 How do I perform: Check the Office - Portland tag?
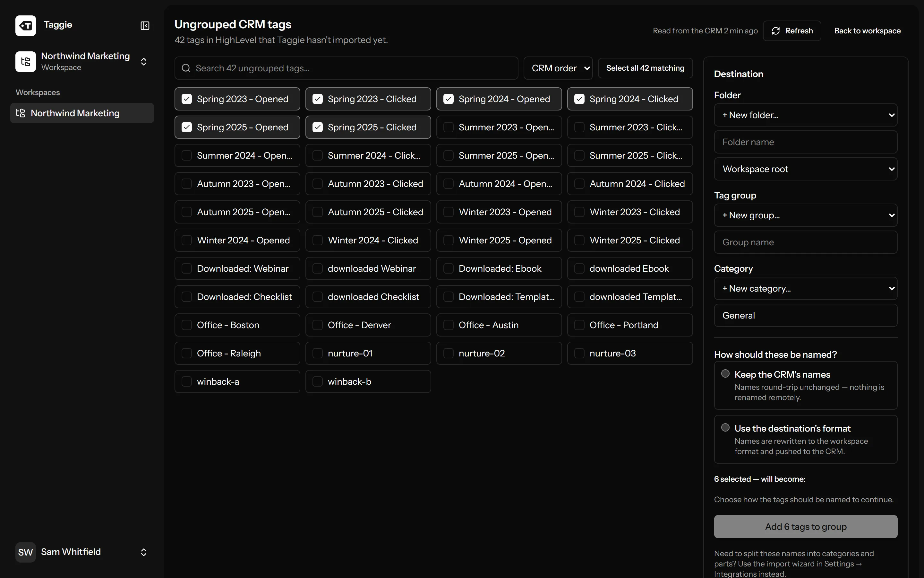click(x=579, y=325)
